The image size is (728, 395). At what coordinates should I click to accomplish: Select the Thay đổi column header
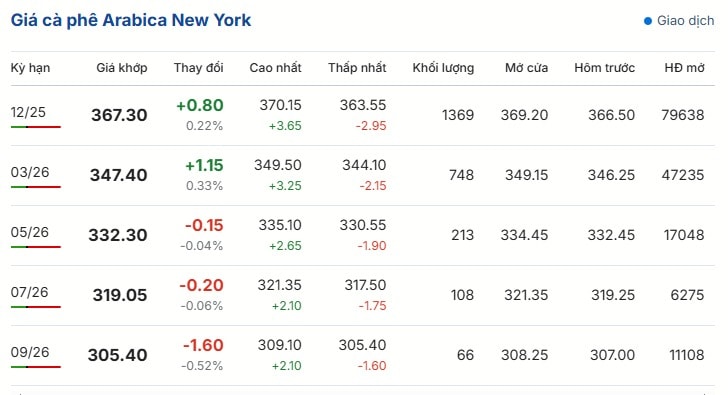198,68
